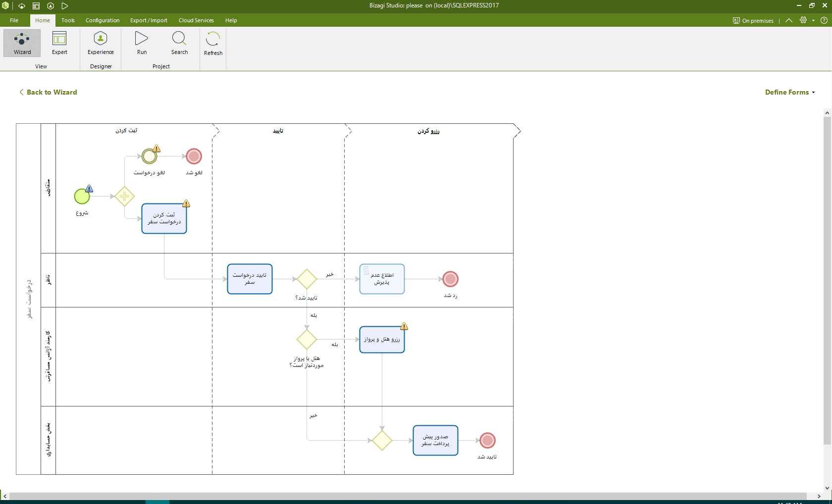Select the intermediate event لغو درخواست
The width and height of the screenshot is (832, 504).
[x=149, y=156]
